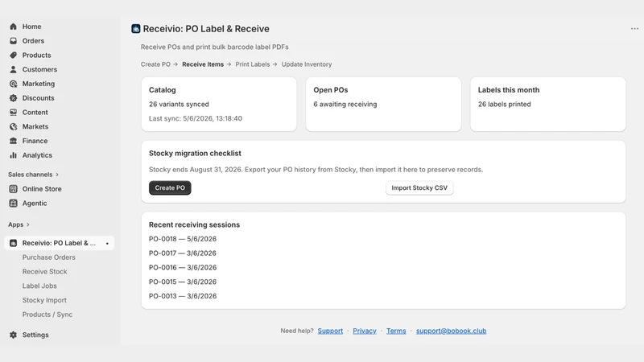Expand the Apps section chevron
Image resolution: width=644 pixels, height=362 pixels.
(x=28, y=224)
